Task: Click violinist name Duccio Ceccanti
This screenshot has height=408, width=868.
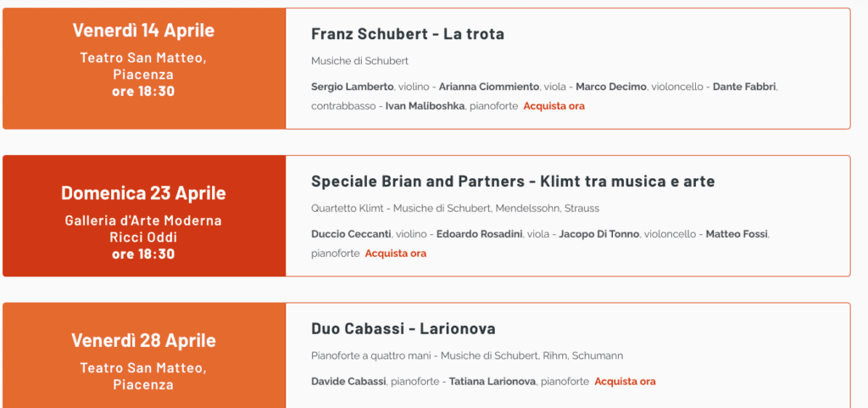Action: (350, 234)
